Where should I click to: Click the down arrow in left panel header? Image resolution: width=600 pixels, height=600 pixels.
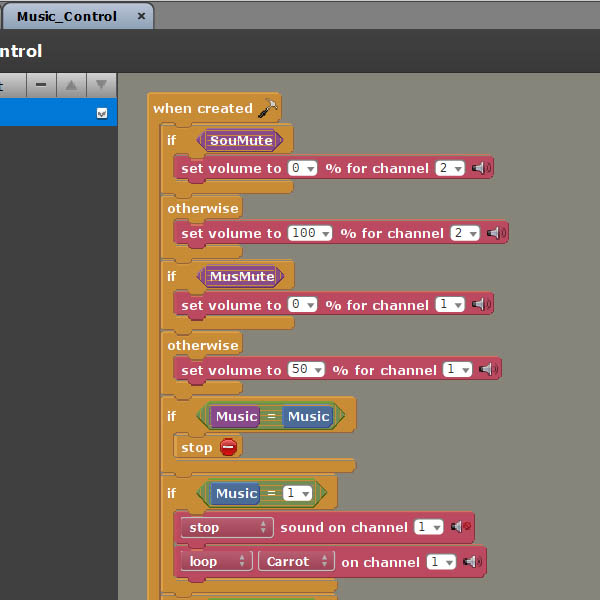tap(101, 85)
